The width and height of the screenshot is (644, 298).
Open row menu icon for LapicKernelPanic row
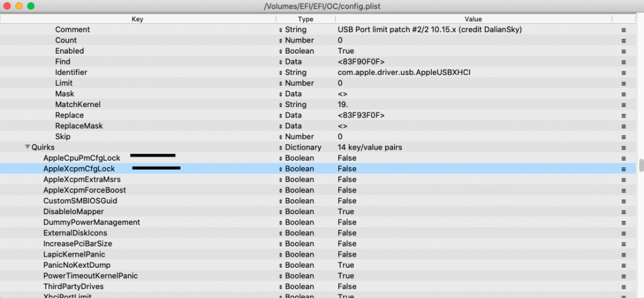click(623, 255)
